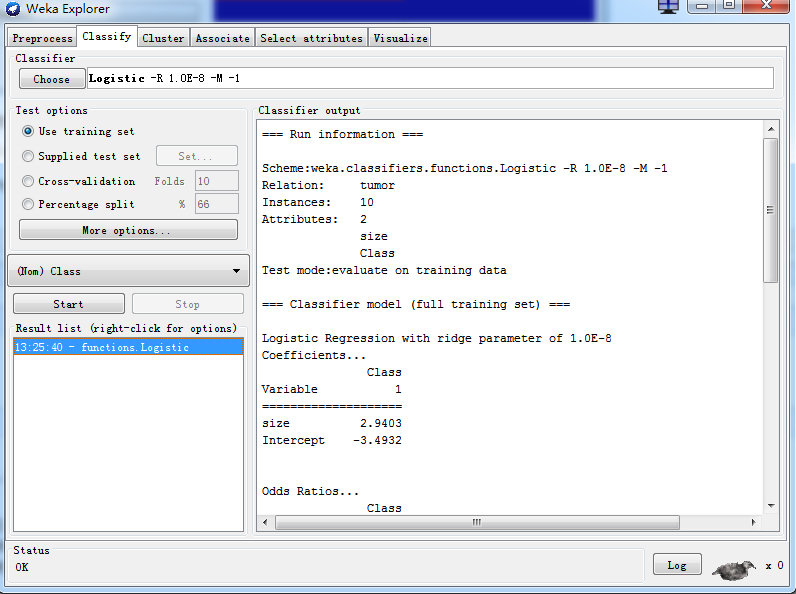The height and width of the screenshot is (594, 796).
Task: Open the Visualize tab
Action: click(x=400, y=38)
